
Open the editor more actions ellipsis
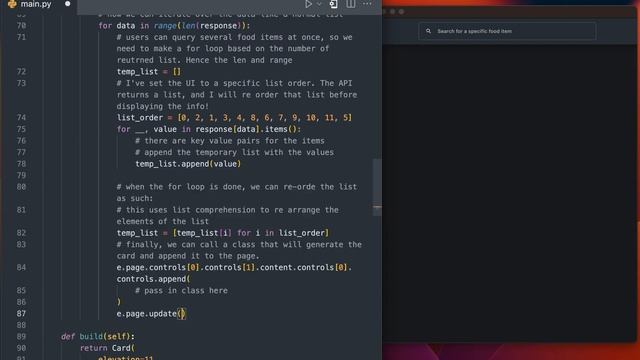pos(367,4)
